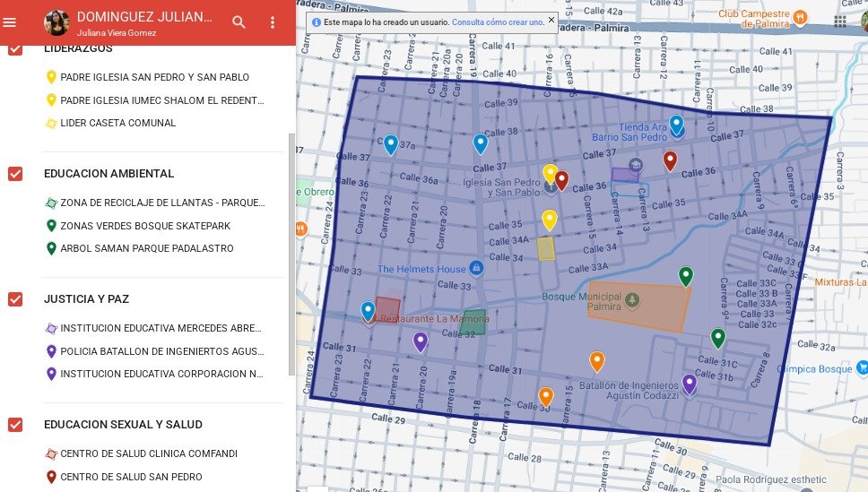Click the map title DOMINGUEZ JULIAN
Screen dimensions: 868x492
coord(144,17)
